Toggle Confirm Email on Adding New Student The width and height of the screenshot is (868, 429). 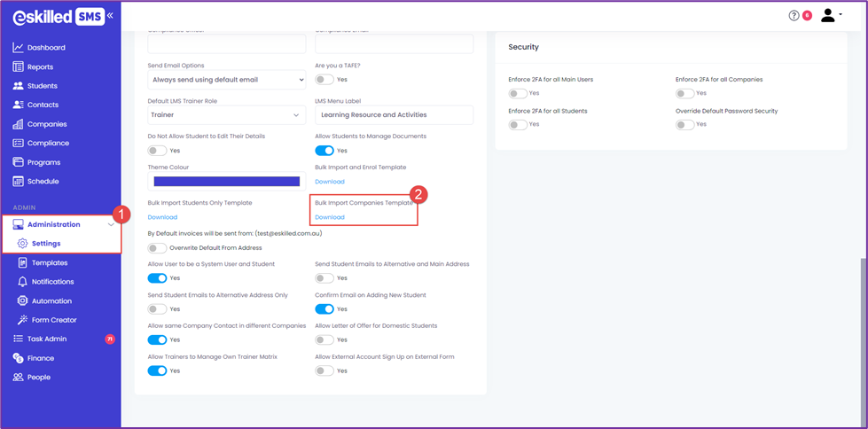tap(325, 308)
